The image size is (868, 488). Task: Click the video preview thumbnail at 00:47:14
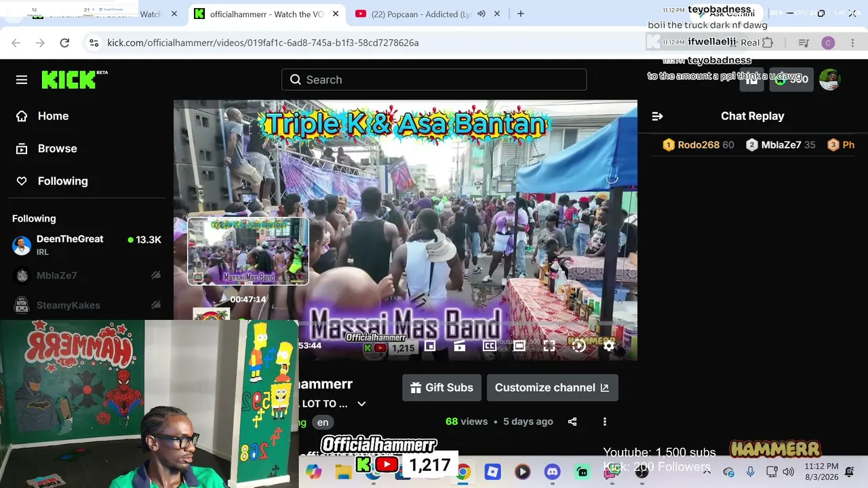coord(248,251)
